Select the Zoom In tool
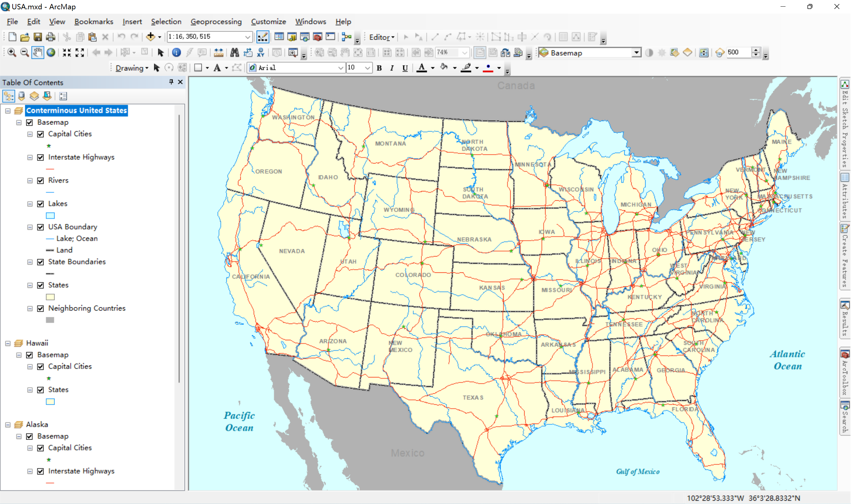 tap(12, 52)
